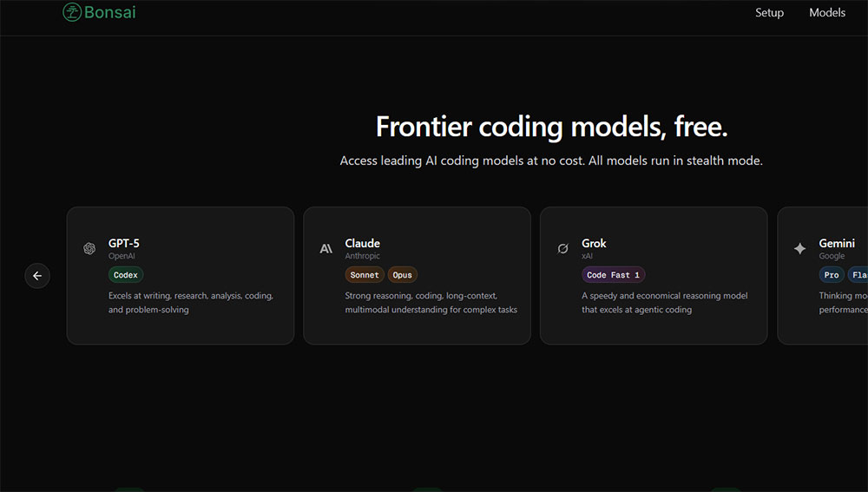
Task: Click GPT-5 description 'Excels at writing, research'
Action: click(x=191, y=303)
